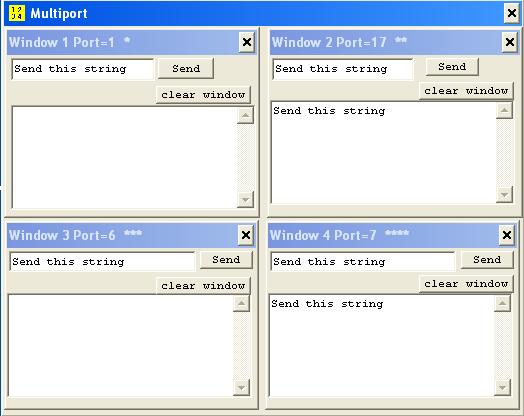The width and height of the screenshot is (524, 416).
Task: Clear window for Port=1 panel
Action: coord(203,95)
